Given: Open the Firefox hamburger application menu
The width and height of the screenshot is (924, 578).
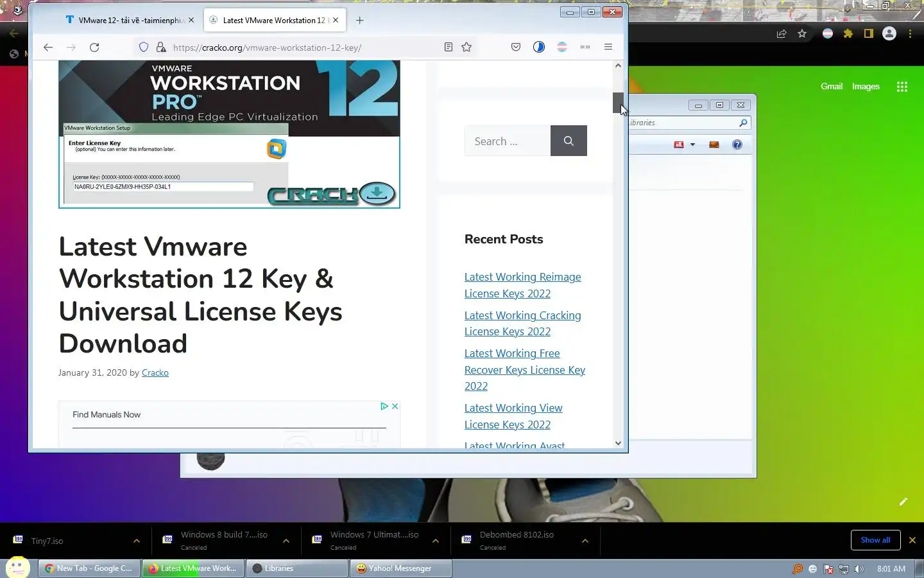Looking at the screenshot, I should tap(608, 47).
